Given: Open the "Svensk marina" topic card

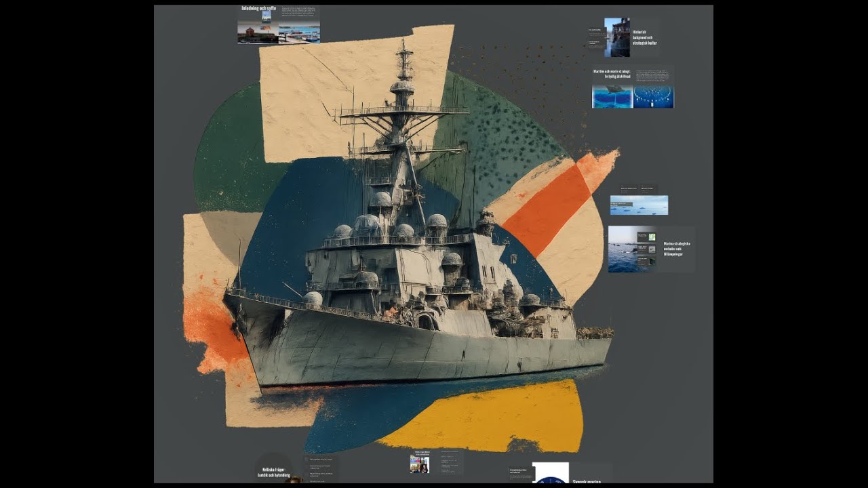Looking at the screenshot, I should (x=560, y=473).
